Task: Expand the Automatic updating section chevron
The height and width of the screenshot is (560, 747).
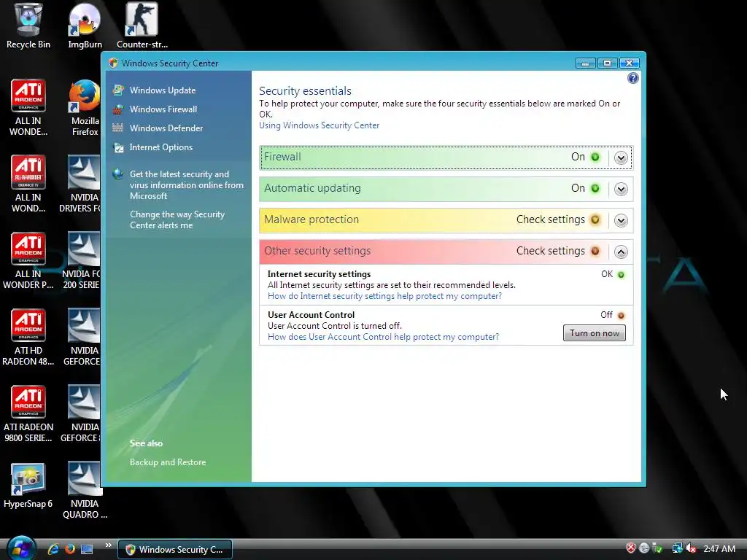Action: click(621, 189)
